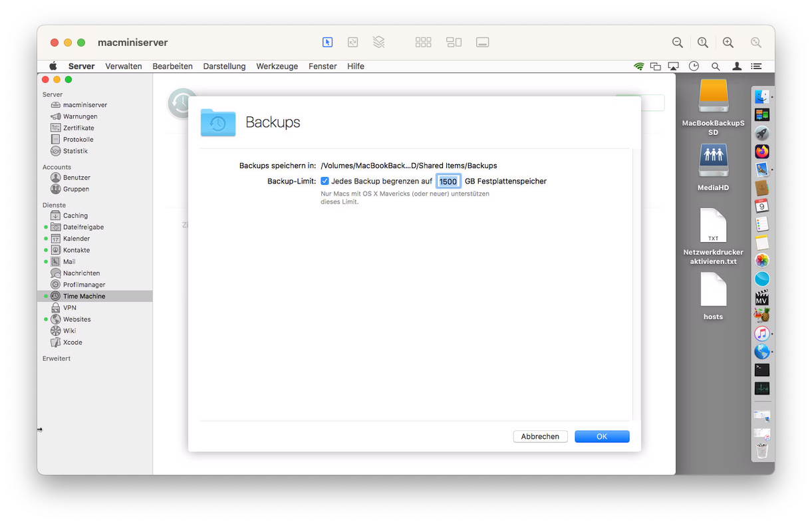
Task: Open the Fenster menu
Action: pyautogui.click(x=323, y=66)
